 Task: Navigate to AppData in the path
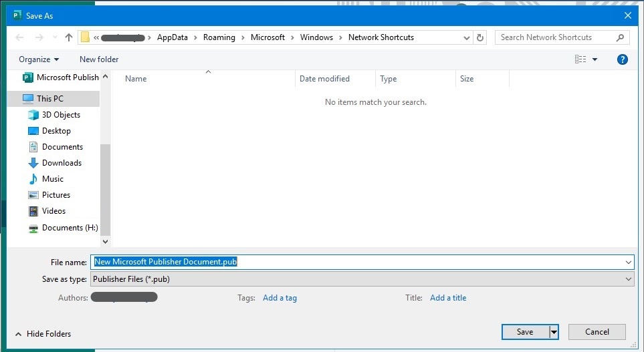click(x=172, y=37)
